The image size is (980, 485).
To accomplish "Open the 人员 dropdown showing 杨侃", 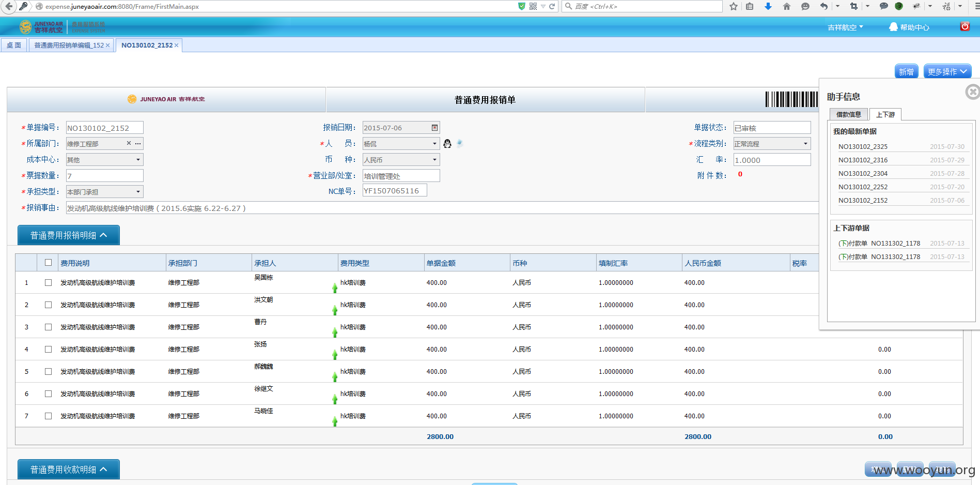I will point(401,144).
